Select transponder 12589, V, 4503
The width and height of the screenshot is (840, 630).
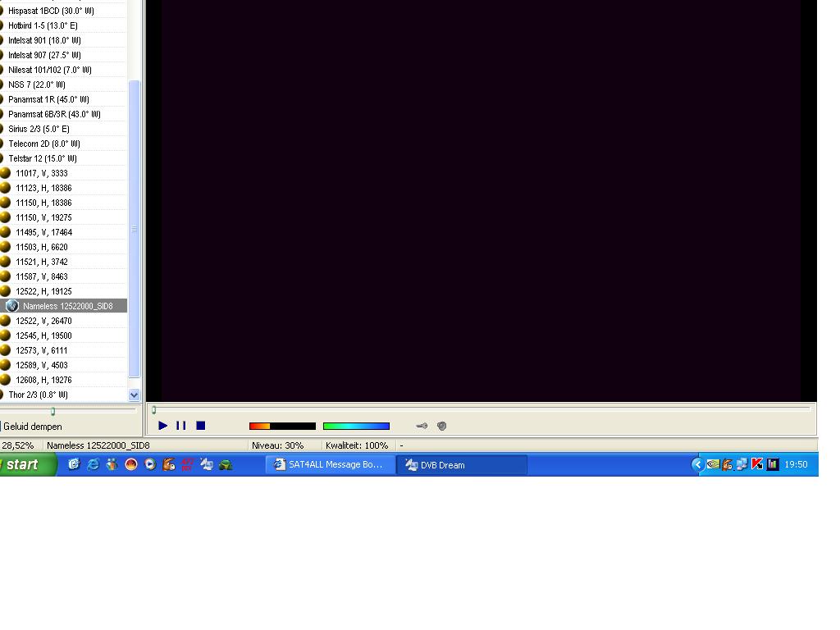point(42,365)
